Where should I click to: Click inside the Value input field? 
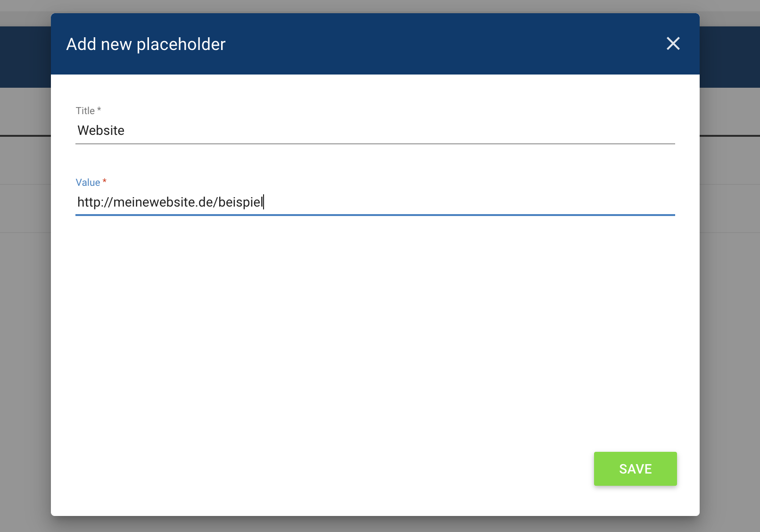point(377,202)
